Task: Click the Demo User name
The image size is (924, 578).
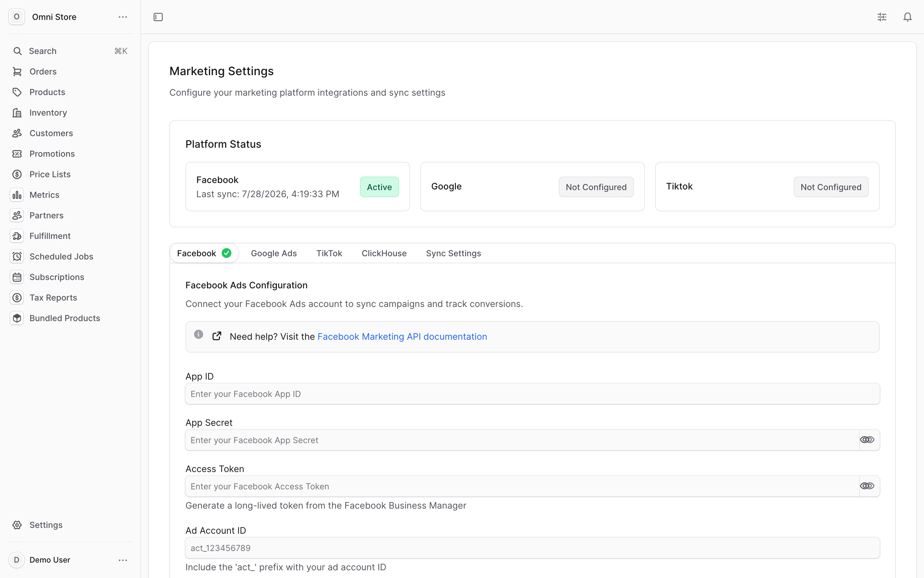Action: tap(50, 560)
